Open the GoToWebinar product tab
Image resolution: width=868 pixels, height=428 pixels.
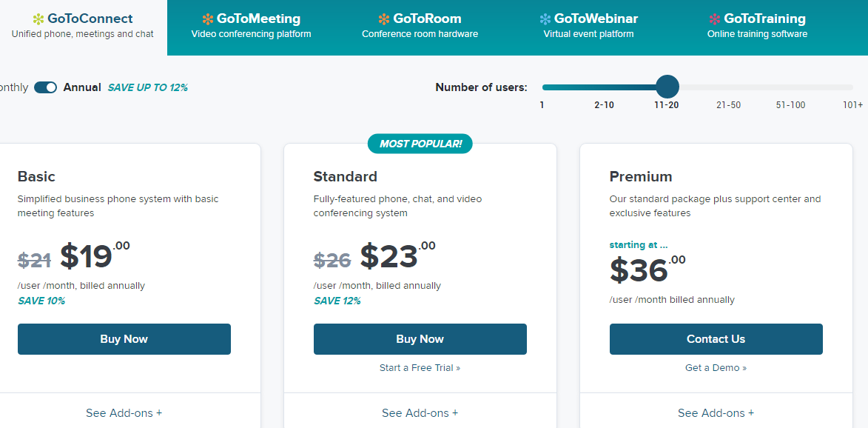(590, 26)
